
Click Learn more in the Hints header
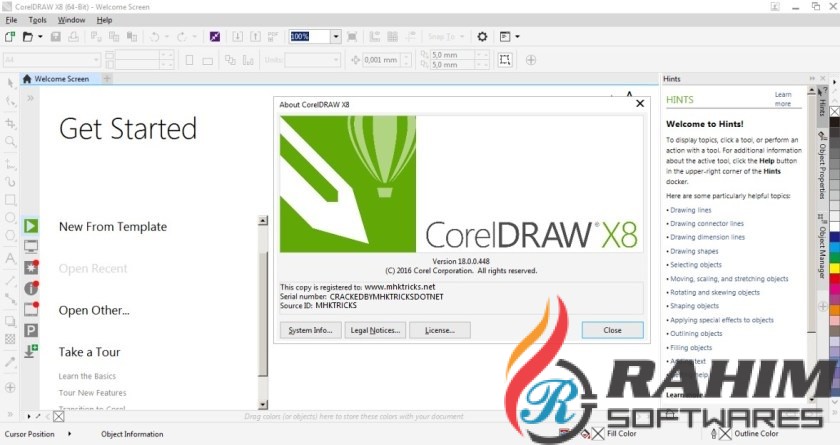pyautogui.click(x=782, y=99)
